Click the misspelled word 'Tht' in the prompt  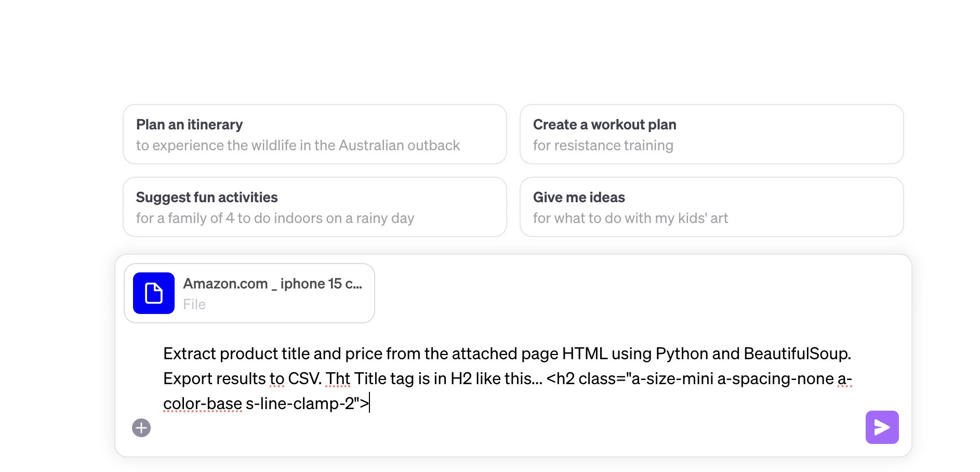click(338, 379)
